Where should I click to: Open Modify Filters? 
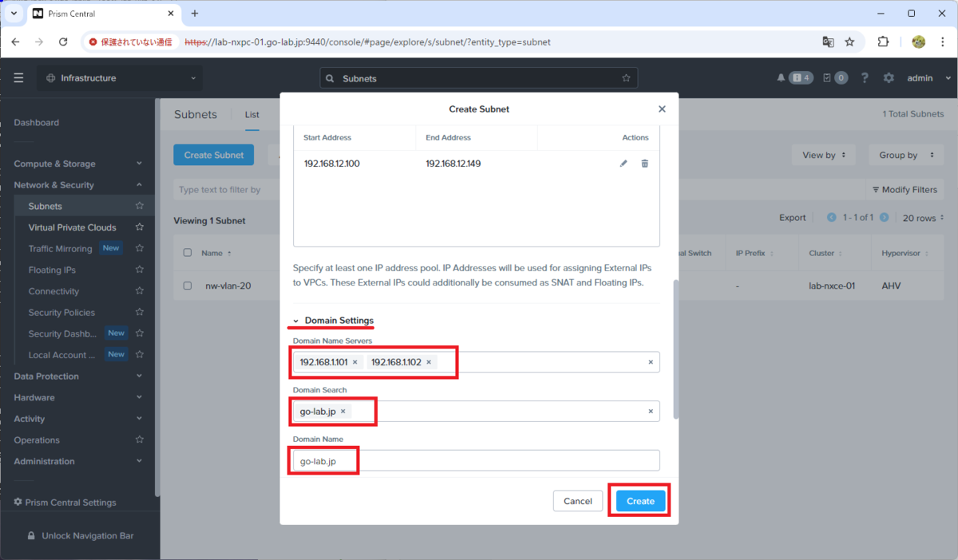click(904, 190)
